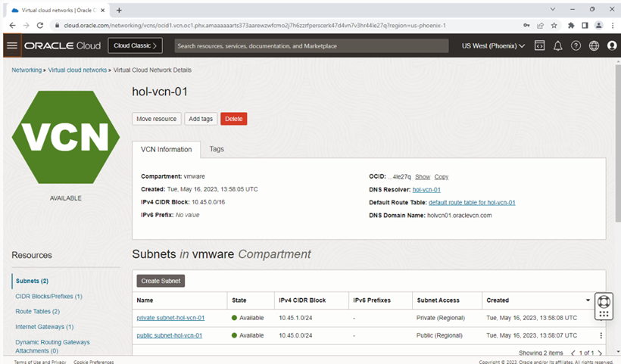Copy the OCID

point(442,177)
